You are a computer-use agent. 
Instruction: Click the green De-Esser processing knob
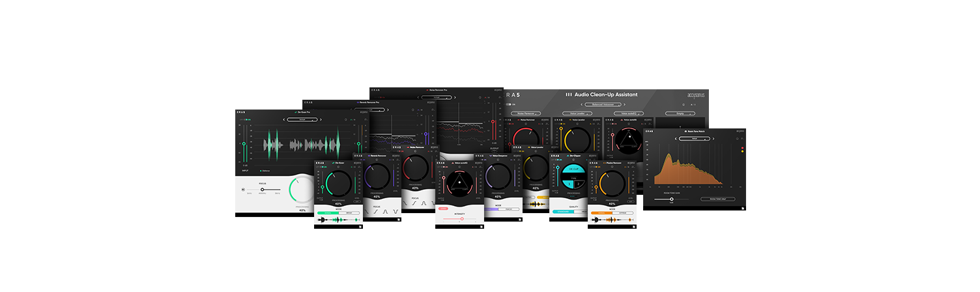click(x=339, y=184)
